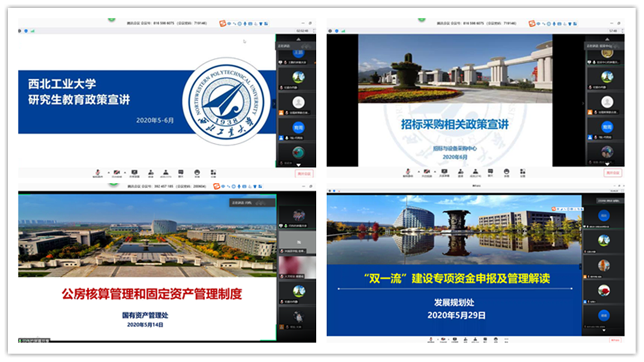Open chat icon in 招标采购相关政策宣讲 meeting toolbar
644x362 pixels.
coord(490,172)
